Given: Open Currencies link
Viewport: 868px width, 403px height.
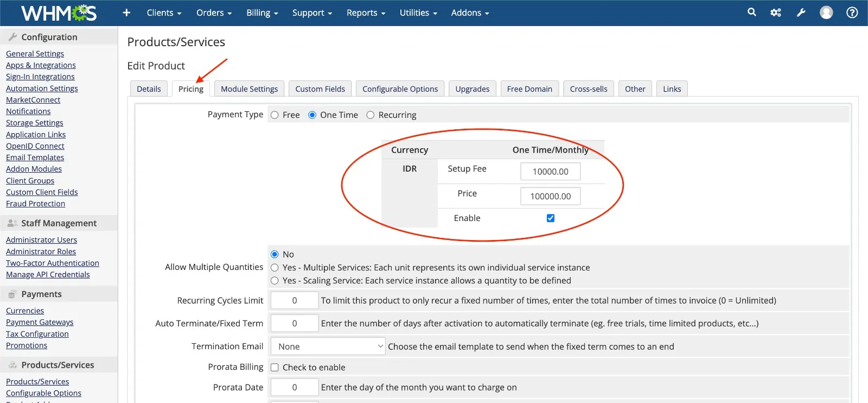Looking at the screenshot, I should [x=25, y=311].
